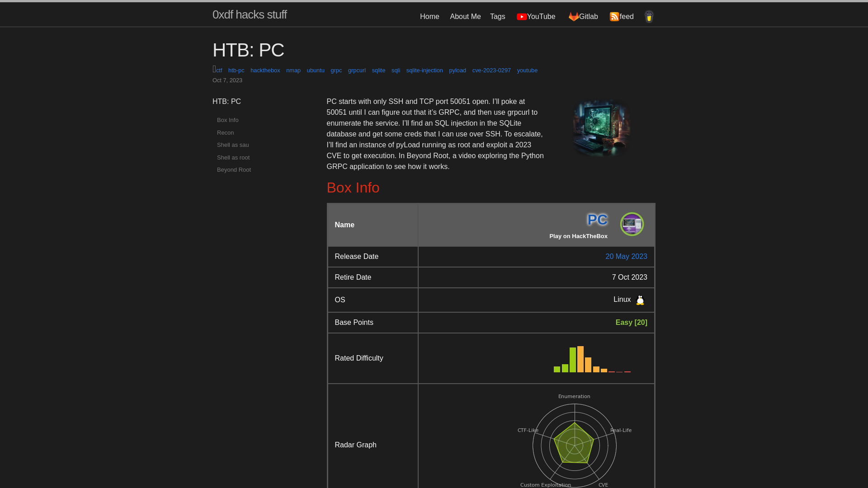
Task: Click the 7 Oct 2023 retire date
Action: tap(629, 277)
